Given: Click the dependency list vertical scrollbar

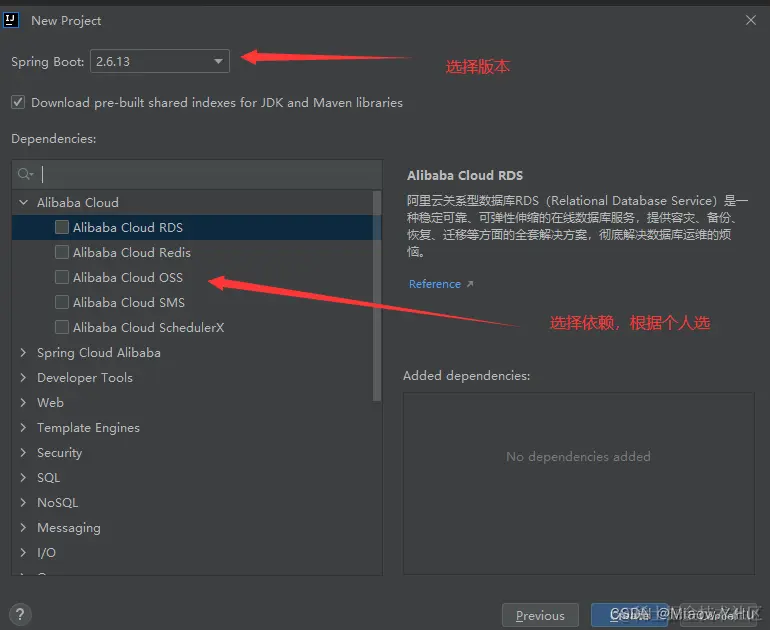Looking at the screenshot, I should (x=377, y=296).
